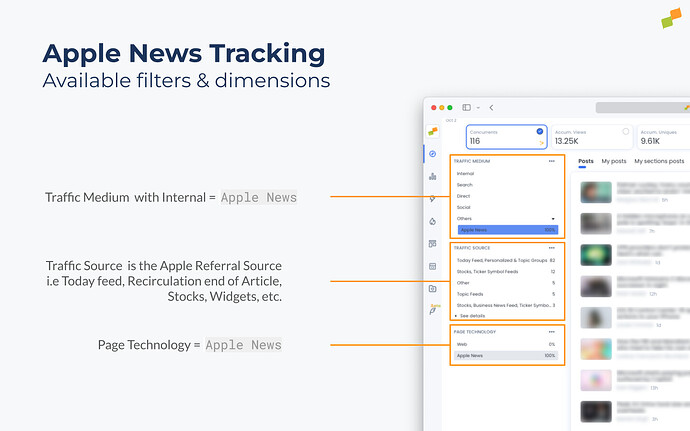Select Apple News in Page Technology
Viewport: 690px width, 431px height.
point(506,356)
